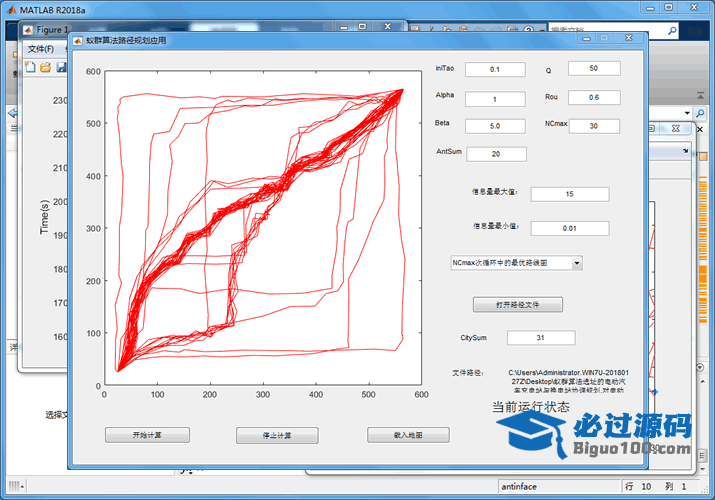
Task: Focus the AntSum text field
Action: [x=494, y=154]
